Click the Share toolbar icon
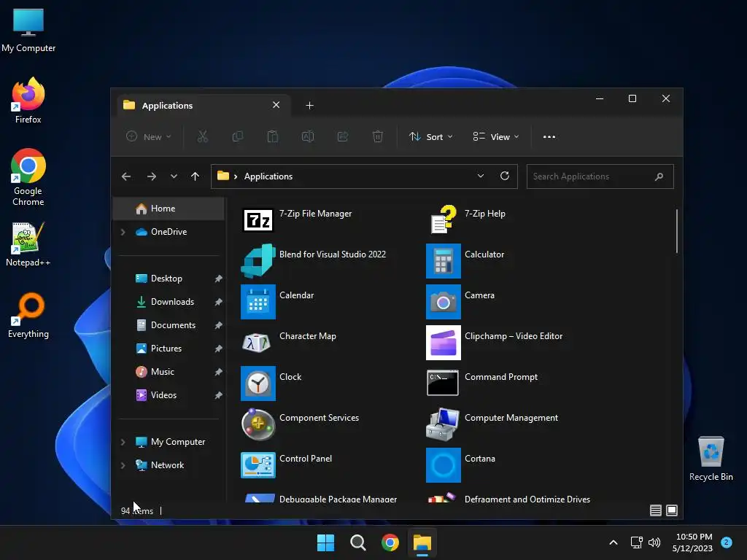 [x=343, y=136]
